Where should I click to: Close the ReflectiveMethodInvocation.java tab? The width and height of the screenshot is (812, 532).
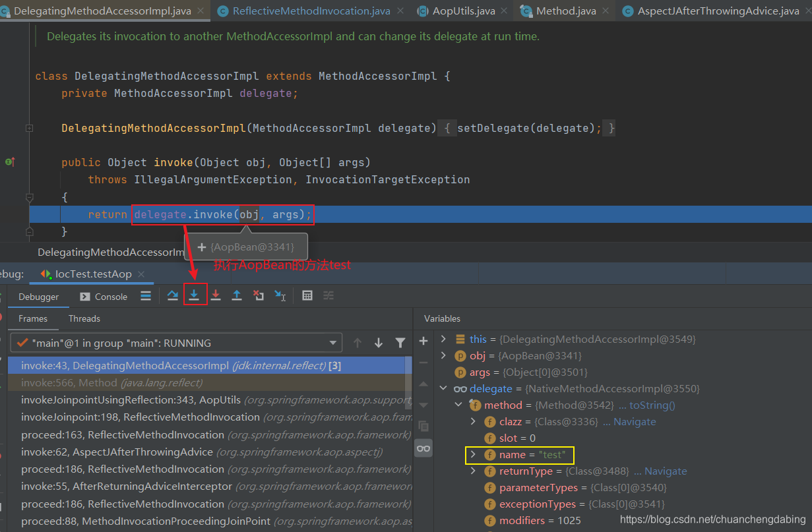point(401,11)
